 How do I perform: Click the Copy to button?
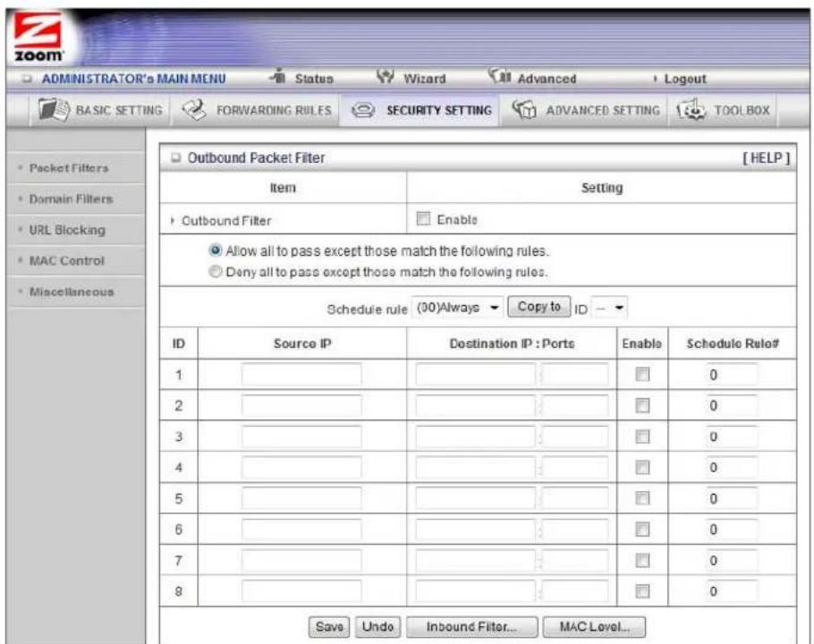538,307
